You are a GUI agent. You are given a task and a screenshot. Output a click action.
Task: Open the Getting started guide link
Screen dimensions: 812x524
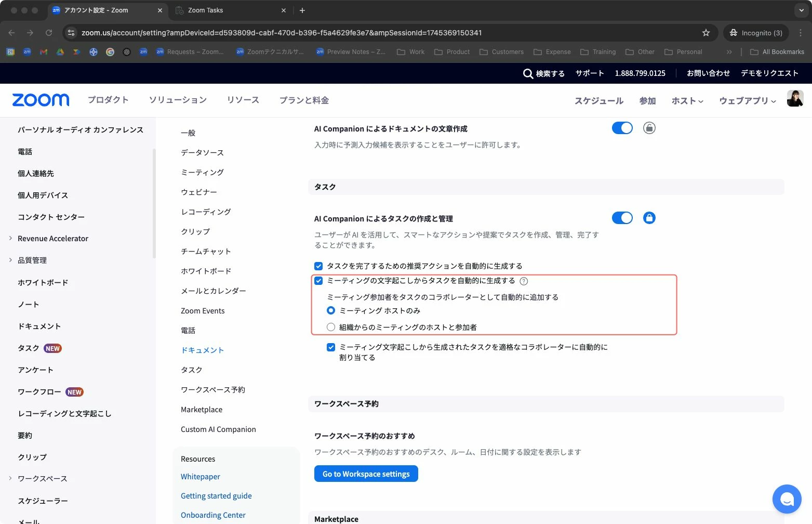pos(216,496)
